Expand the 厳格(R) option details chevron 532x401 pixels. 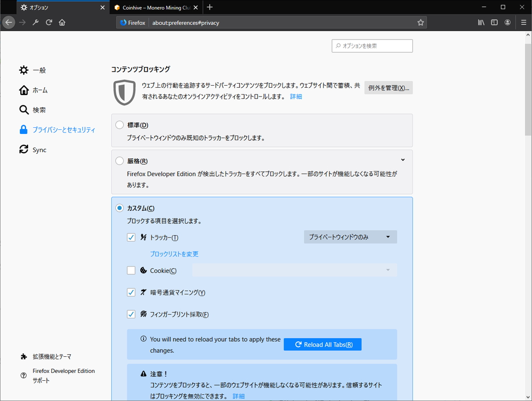pos(402,159)
